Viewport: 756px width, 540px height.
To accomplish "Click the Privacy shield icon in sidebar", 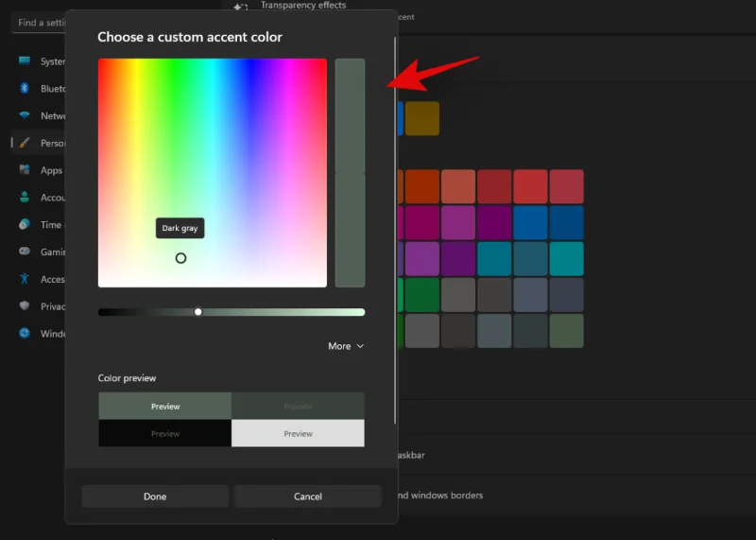I will point(25,305).
